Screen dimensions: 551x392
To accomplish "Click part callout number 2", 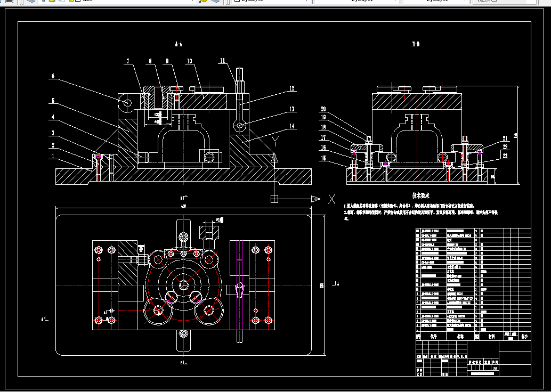I will pyautogui.click(x=53, y=145).
